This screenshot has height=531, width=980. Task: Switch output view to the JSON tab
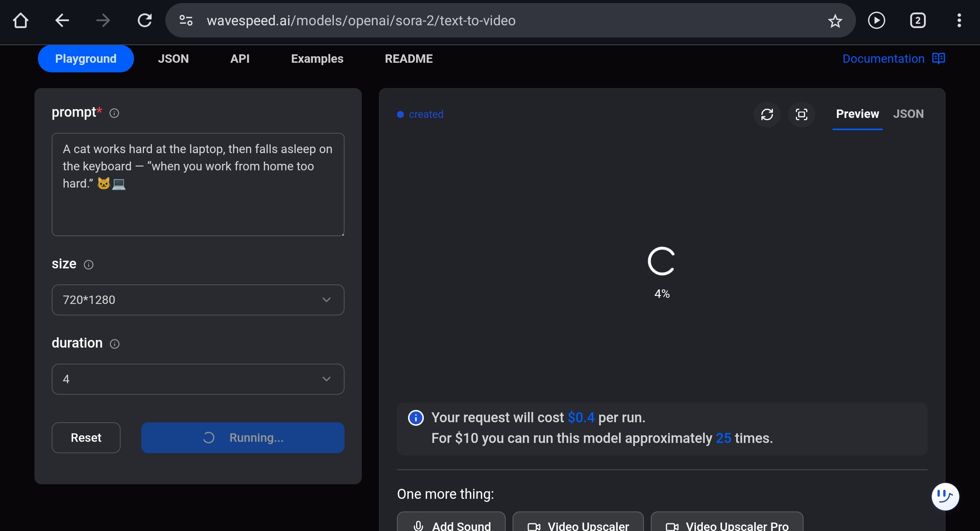[x=908, y=114]
